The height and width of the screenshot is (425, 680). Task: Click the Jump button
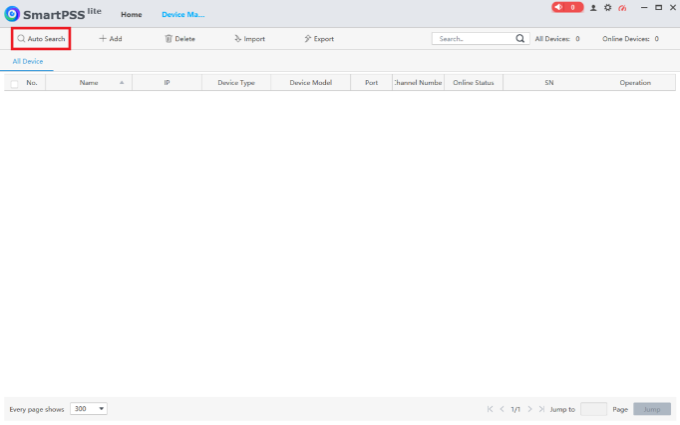[652, 409]
